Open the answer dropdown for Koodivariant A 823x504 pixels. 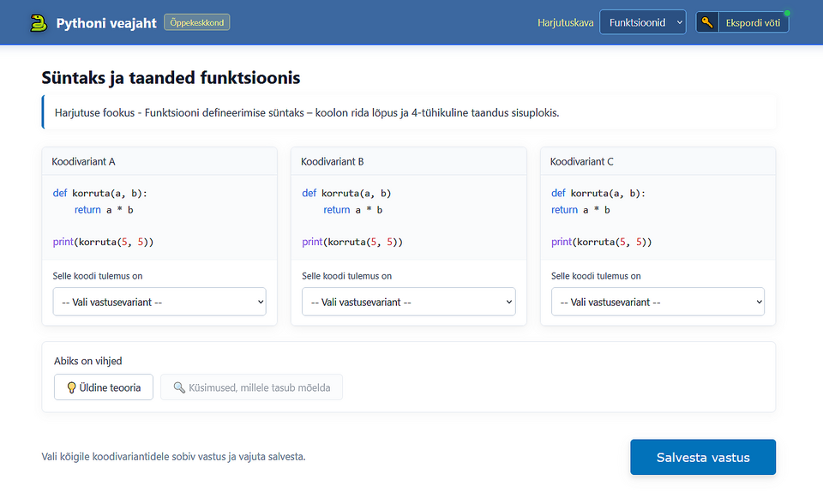(x=159, y=302)
